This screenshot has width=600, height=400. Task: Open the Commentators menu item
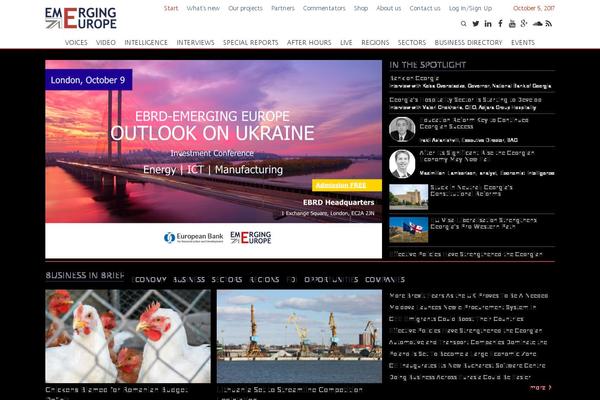pos(324,8)
